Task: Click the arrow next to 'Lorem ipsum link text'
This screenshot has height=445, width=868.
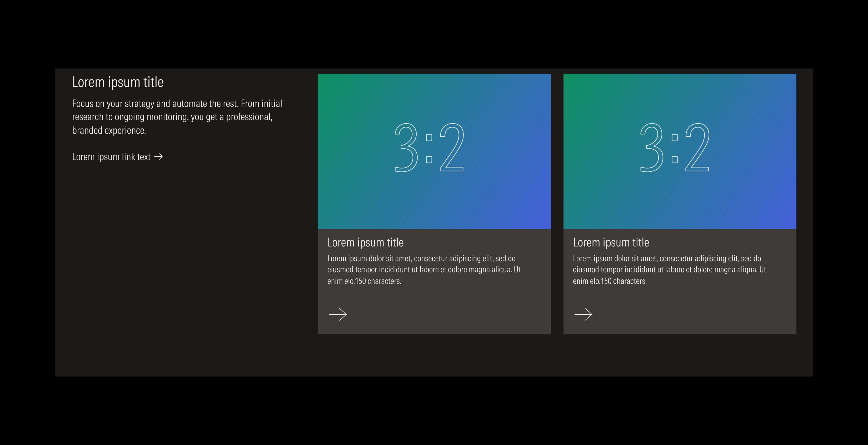Action: coord(159,156)
